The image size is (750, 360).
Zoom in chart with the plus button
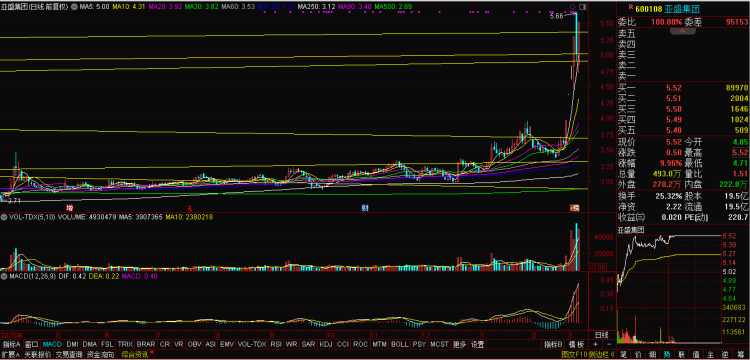pos(595,345)
